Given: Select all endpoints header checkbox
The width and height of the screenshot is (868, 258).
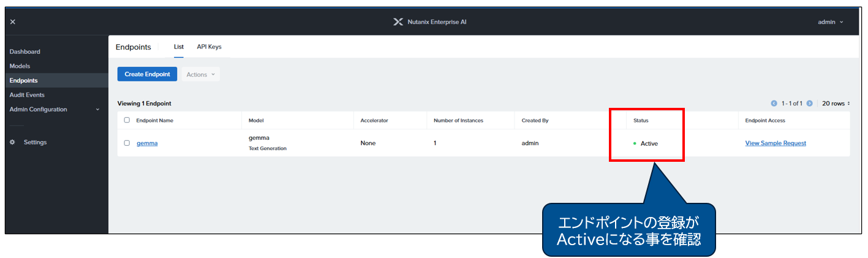Looking at the screenshot, I should 127,120.
